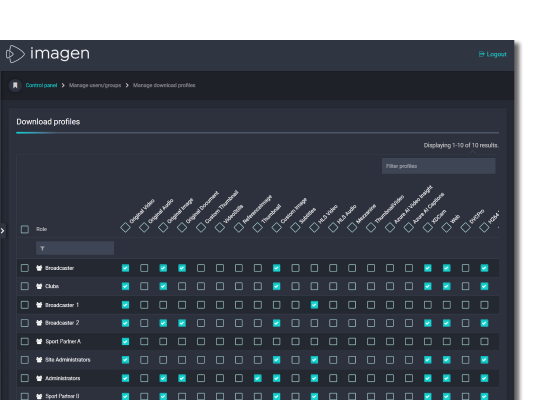This screenshot has width=538, height=400.
Task: Toggle the HLS Audio column diamond
Action: pos(333,227)
